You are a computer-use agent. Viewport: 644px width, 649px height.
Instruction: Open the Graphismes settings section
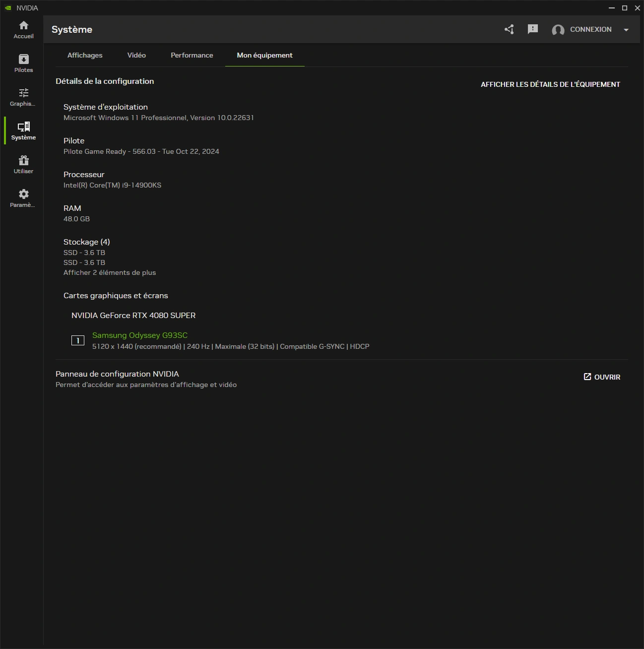tap(23, 97)
